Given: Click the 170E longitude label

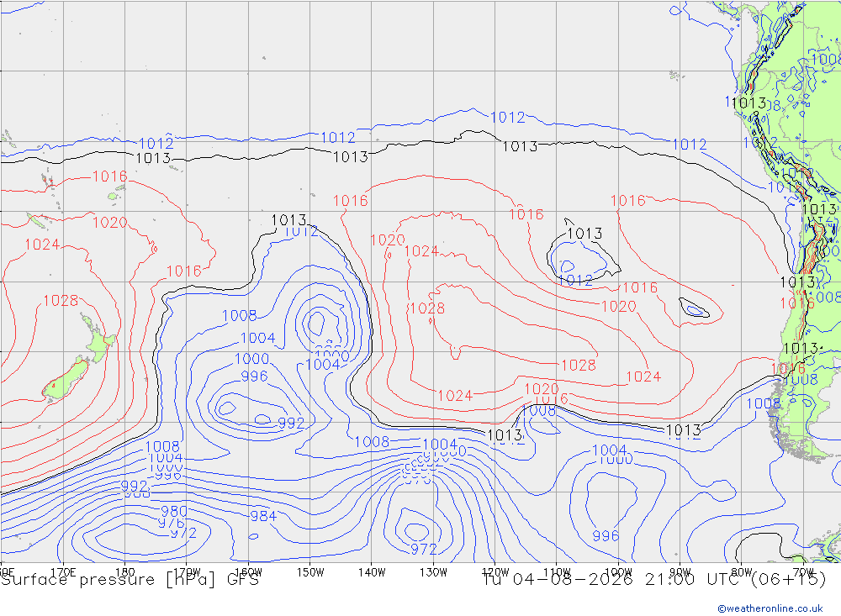Looking at the screenshot, I should [x=63, y=572].
